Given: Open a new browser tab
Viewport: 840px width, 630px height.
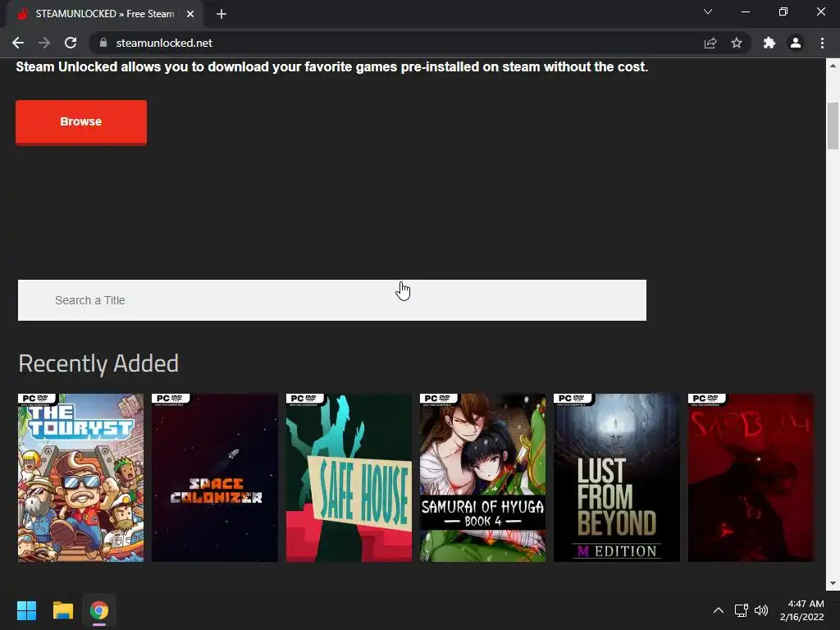Looking at the screenshot, I should click(221, 14).
